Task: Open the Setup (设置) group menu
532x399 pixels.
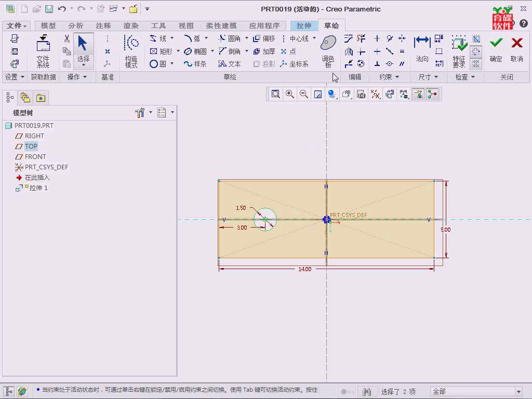Action: [14, 77]
